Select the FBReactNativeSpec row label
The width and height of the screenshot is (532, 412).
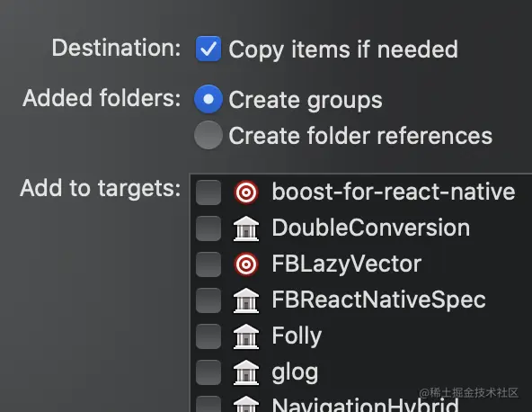(378, 300)
